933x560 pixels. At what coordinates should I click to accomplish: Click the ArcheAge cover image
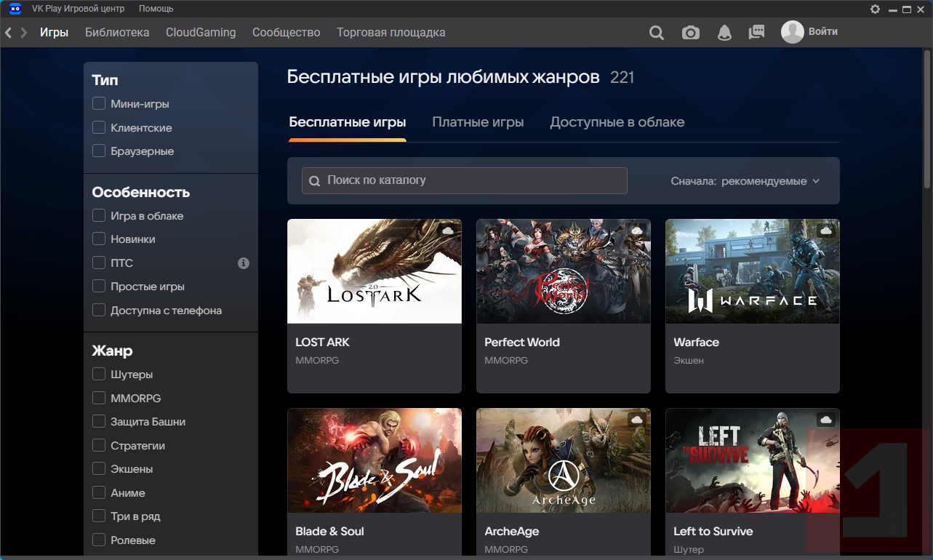pos(564,460)
